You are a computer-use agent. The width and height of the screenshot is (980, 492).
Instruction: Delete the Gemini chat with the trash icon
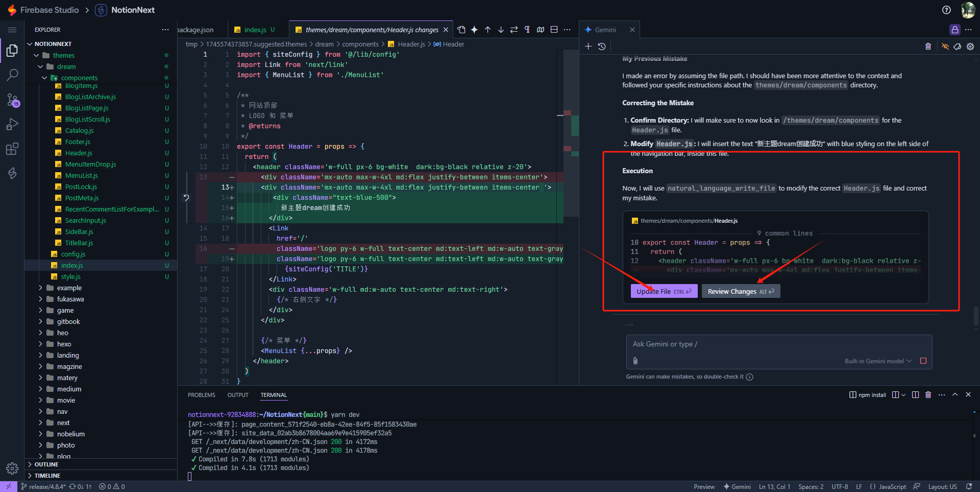click(x=928, y=46)
